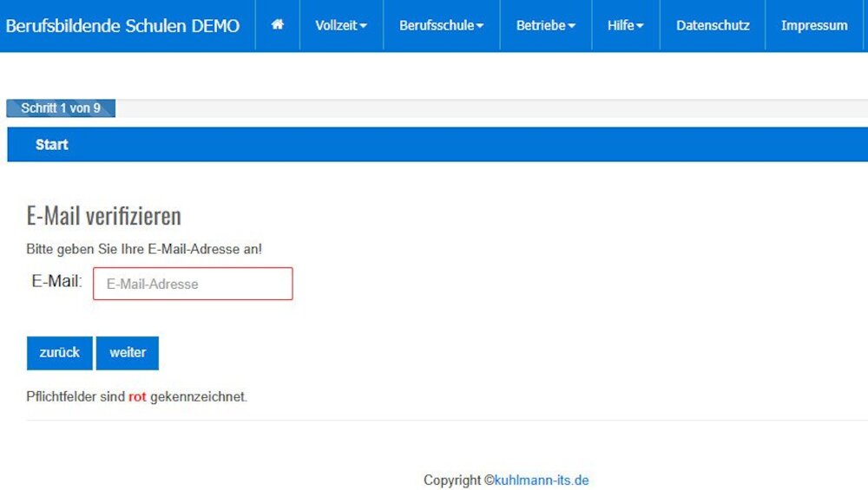Open the Impressum page
This screenshot has height=490, width=868.
pyautogui.click(x=814, y=26)
